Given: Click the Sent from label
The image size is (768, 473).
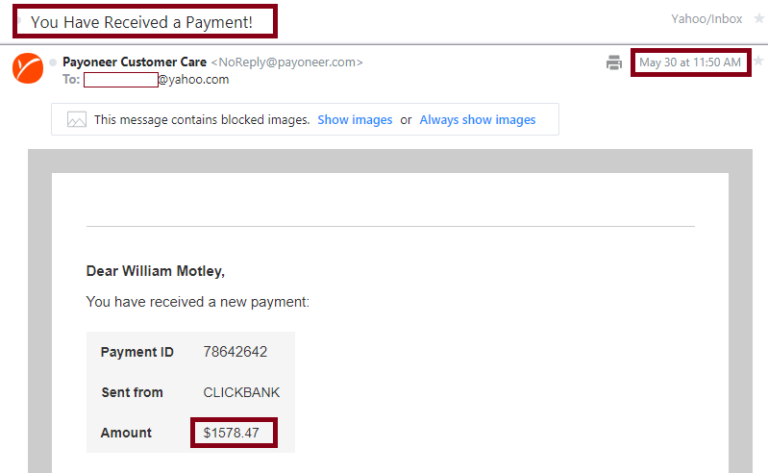Looking at the screenshot, I should (x=132, y=392).
